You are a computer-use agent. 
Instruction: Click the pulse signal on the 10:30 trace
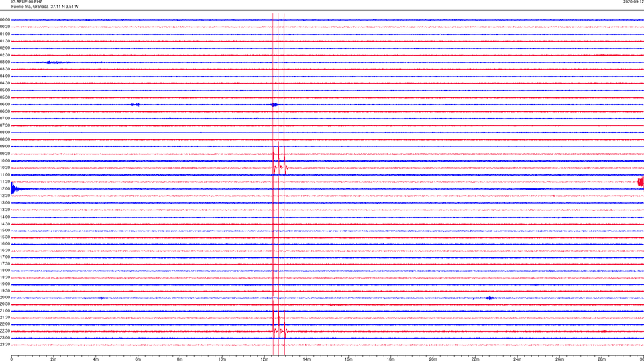[280, 168]
